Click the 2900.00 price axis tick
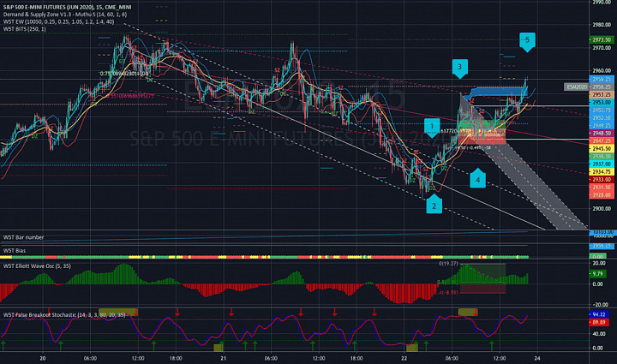The height and width of the screenshot is (364, 617). point(602,209)
